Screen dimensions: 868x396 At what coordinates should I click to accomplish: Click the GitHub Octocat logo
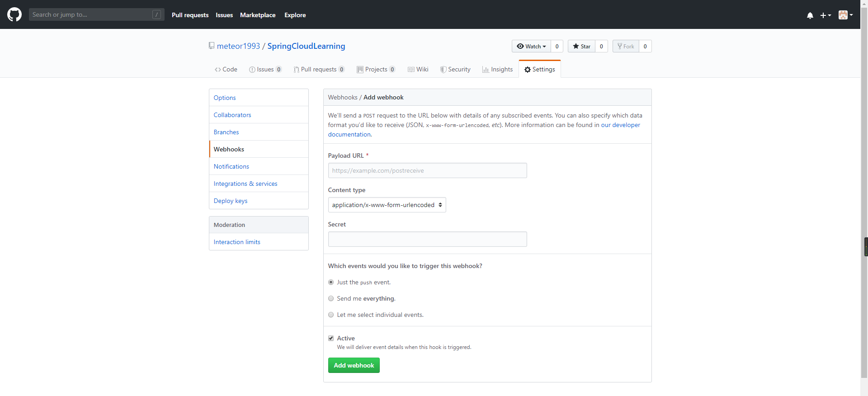coord(14,14)
